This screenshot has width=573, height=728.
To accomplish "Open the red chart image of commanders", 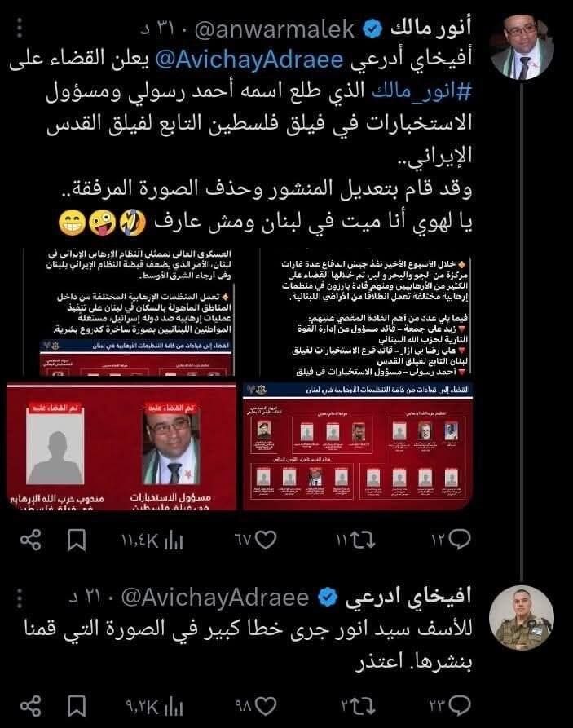I will pyautogui.click(x=358, y=447).
